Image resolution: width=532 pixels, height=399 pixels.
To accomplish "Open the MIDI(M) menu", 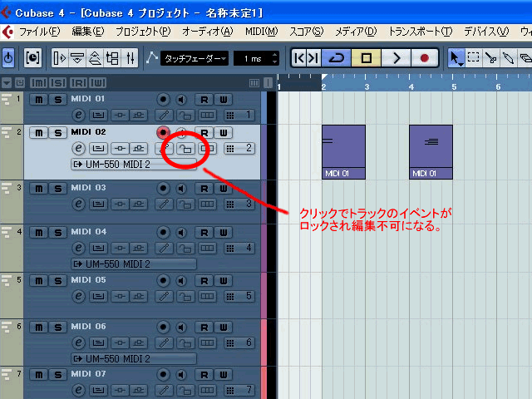I will (x=261, y=32).
